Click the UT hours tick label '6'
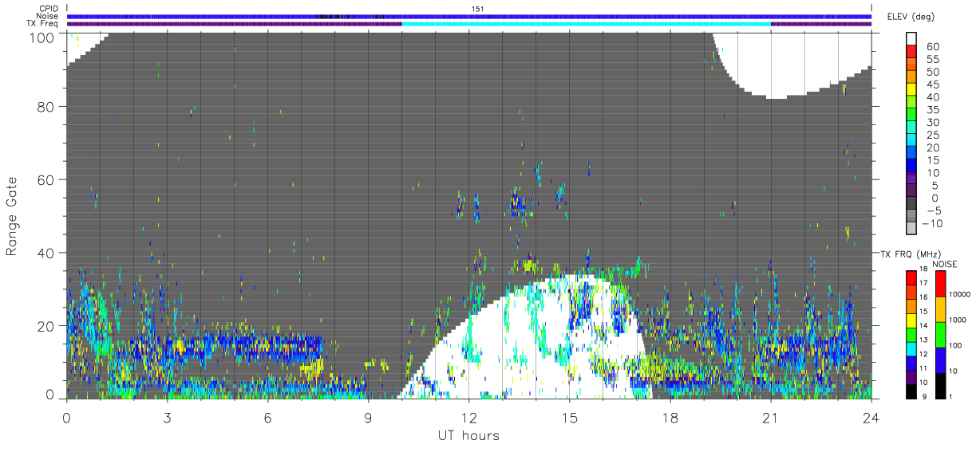 pos(267,417)
